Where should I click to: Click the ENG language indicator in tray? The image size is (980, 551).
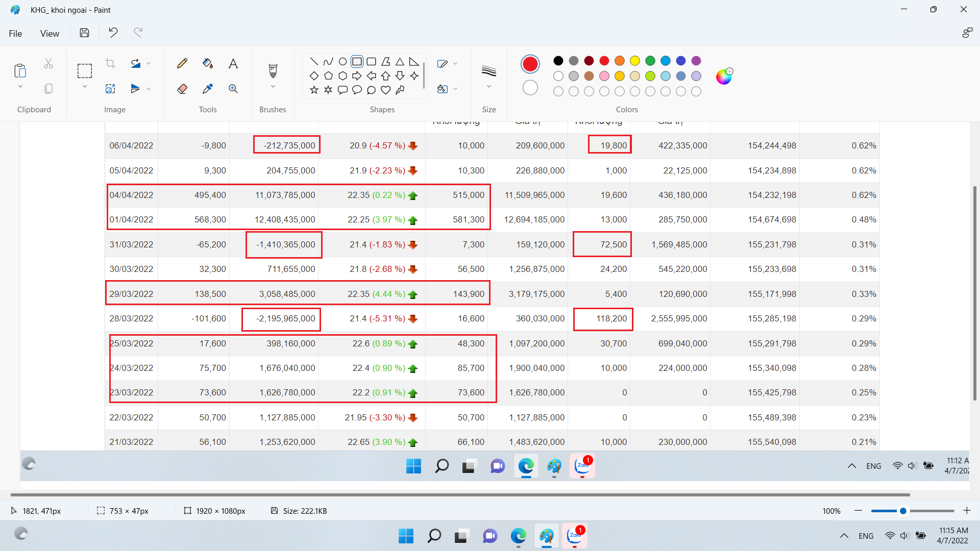(866, 536)
